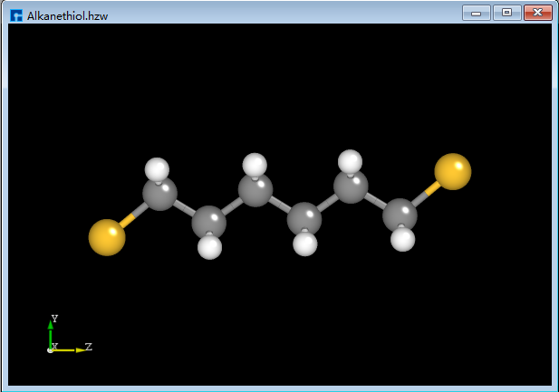Minimize the Alkanethiol.hzw window
Image resolution: width=559 pixels, height=392 pixels.
point(477,14)
